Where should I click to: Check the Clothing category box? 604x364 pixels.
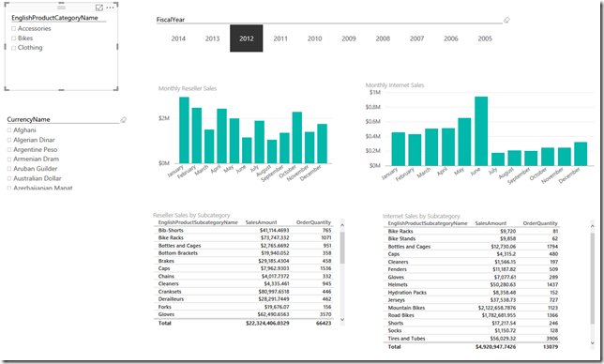pos(13,48)
